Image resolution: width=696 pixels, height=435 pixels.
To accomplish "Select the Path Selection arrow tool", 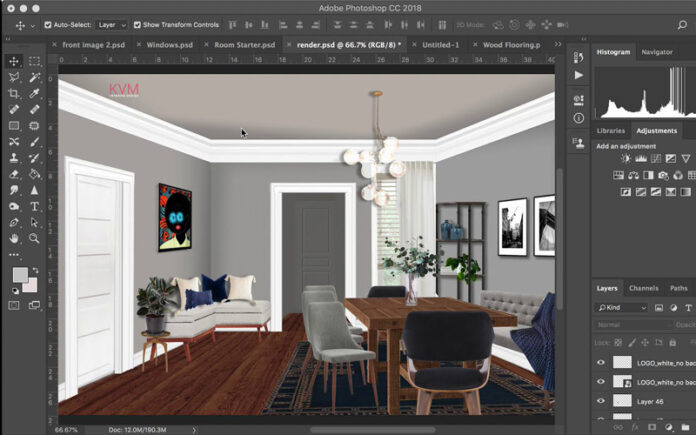I will coord(34,222).
